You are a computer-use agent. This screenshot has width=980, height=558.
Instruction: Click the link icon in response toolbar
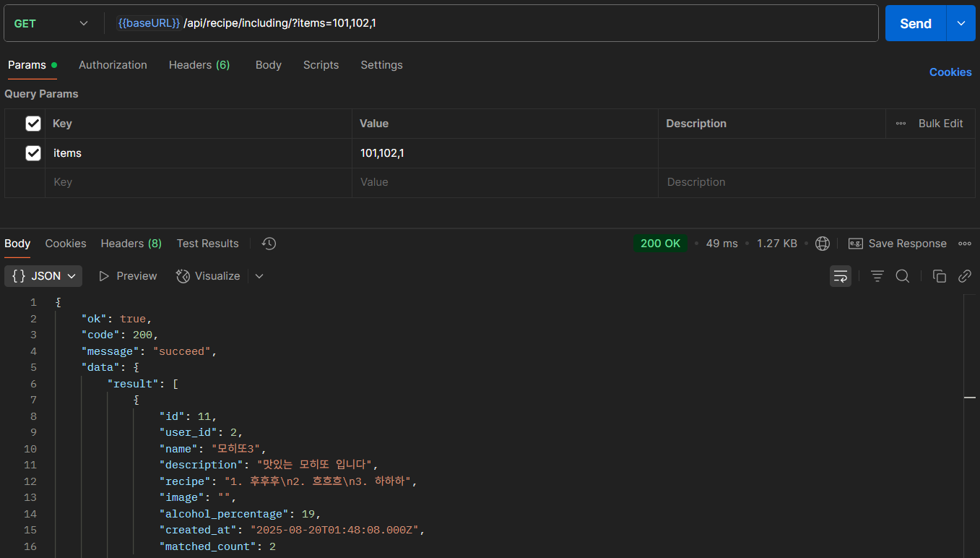964,276
